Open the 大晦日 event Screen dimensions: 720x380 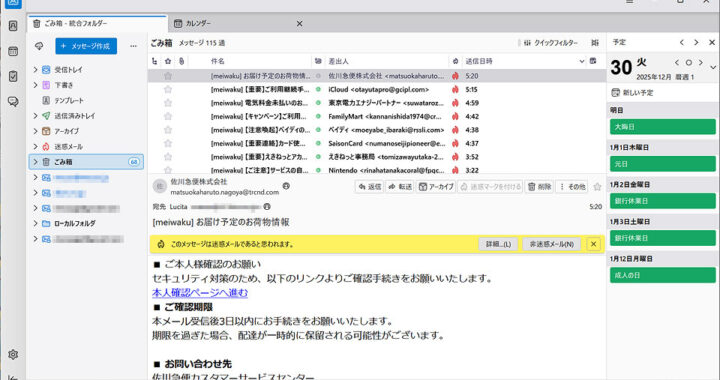663,127
